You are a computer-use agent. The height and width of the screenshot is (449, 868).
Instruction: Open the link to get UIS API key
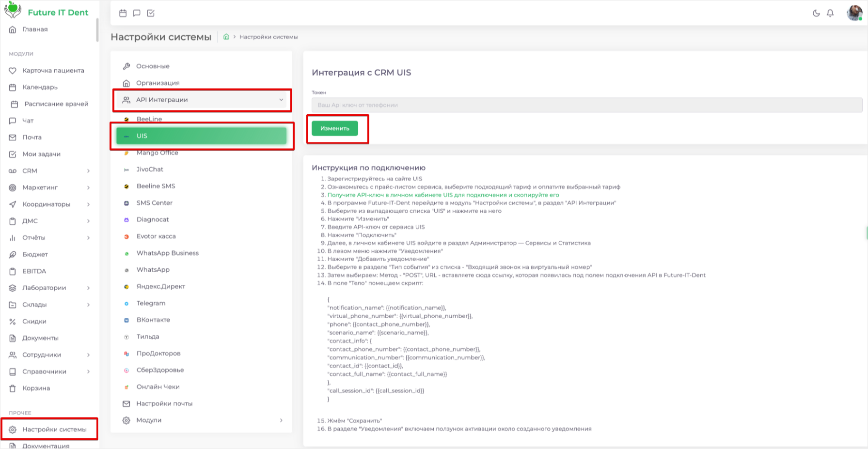pos(443,195)
